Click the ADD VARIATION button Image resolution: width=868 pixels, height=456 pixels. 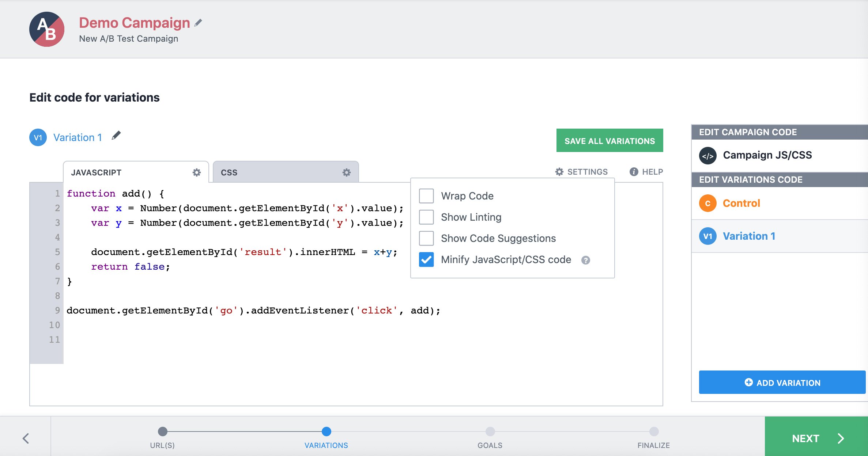pyautogui.click(x=782, y=382)
